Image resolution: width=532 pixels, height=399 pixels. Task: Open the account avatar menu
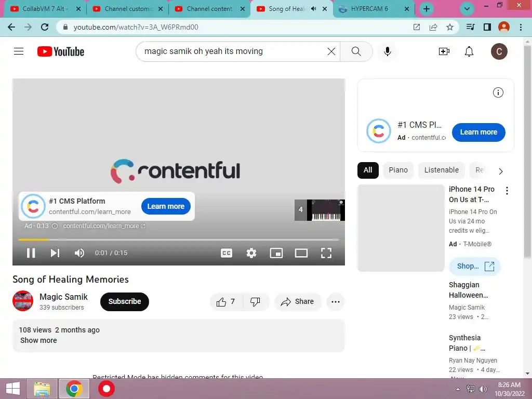[x=499, y=51]
